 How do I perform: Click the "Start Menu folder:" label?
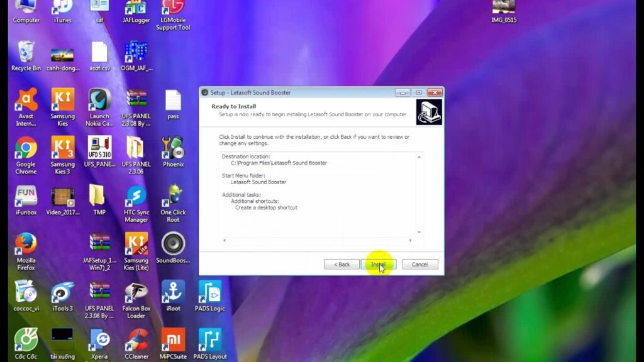(x=243, y=176)
